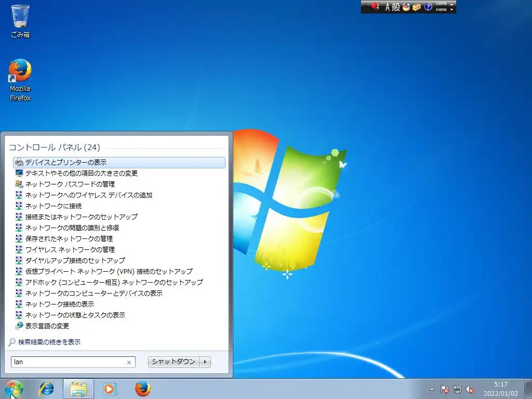532x399 pixels.
Task: Open the IME Tools toolbox icon
Action: (x=417, y=7)
